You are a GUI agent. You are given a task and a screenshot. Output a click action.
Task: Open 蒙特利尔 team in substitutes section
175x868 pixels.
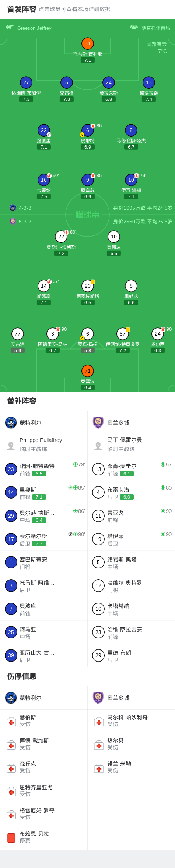coord(43,422)
